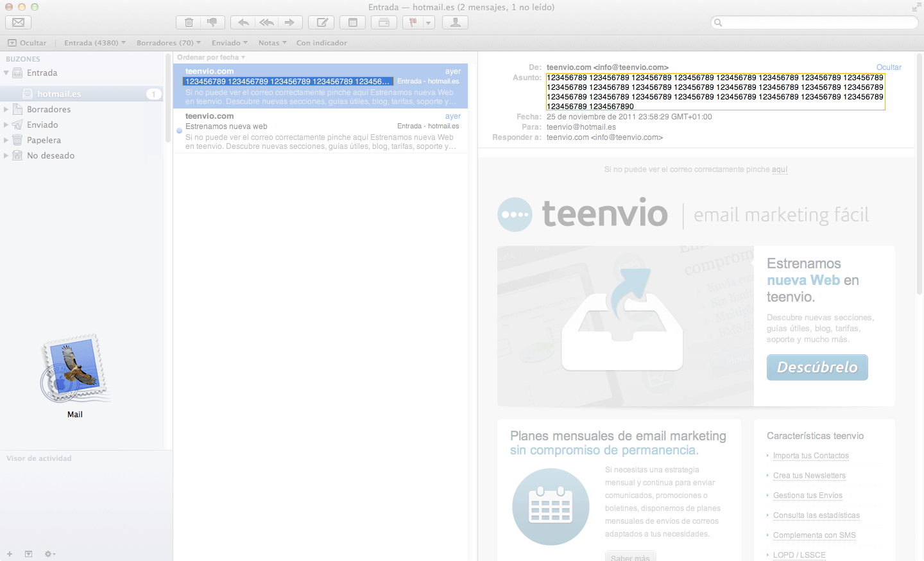Click the inbox tray banner image
924x561 pixels.
[625, 326]
